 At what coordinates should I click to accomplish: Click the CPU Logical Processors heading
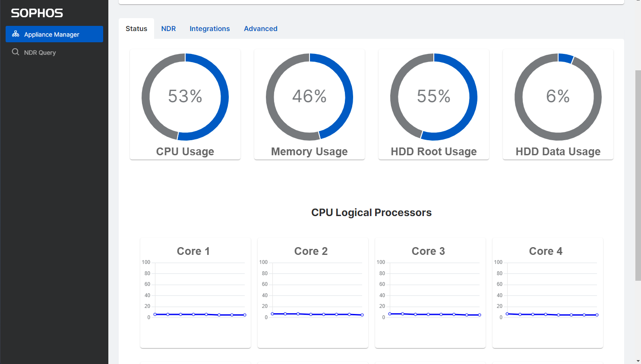pyautogui.click(x=371, y=213)
